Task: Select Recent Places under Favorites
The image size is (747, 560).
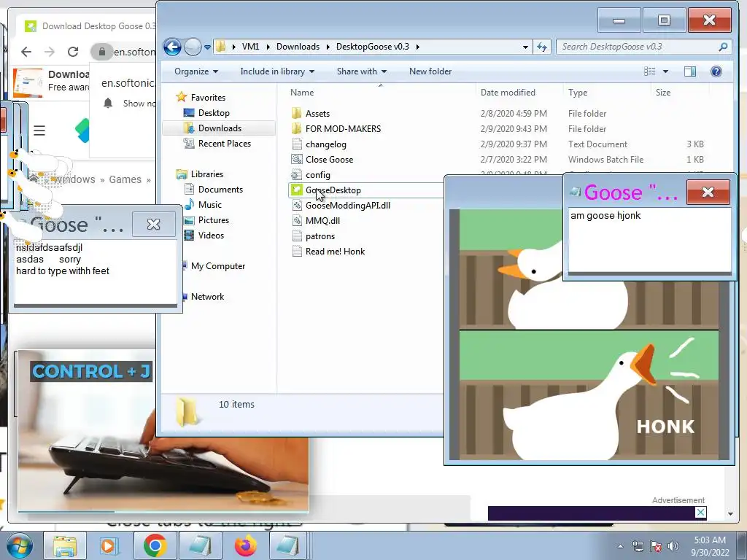Action: [225, 144]
